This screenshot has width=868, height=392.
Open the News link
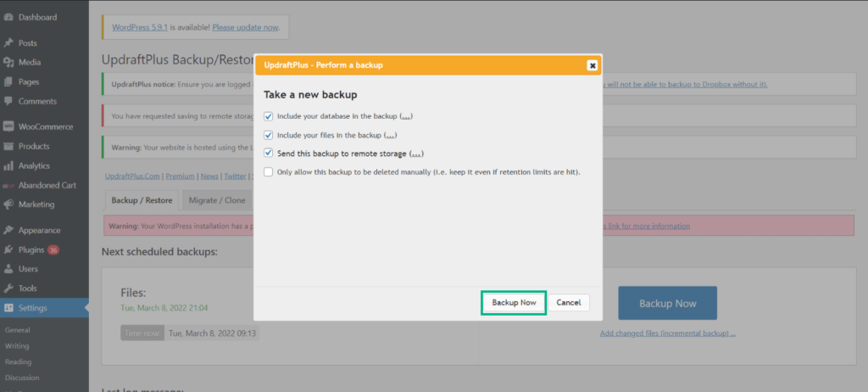click(x=209, y=176)
